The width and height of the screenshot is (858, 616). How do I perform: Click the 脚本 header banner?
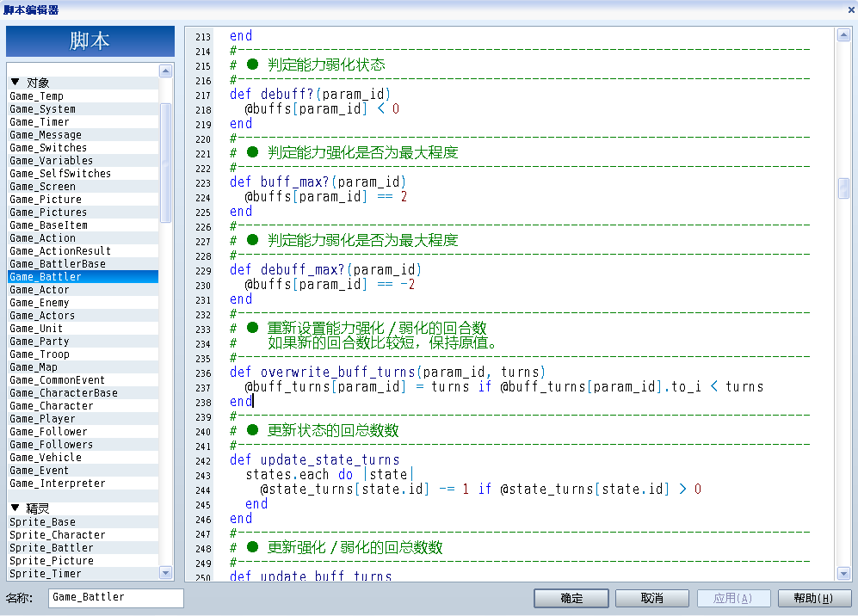coord(90,41)
